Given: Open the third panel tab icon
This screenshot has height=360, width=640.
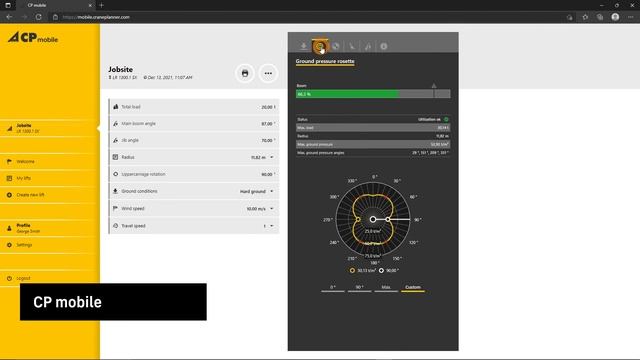Looking at the screenshot, I should coord(336,46).
